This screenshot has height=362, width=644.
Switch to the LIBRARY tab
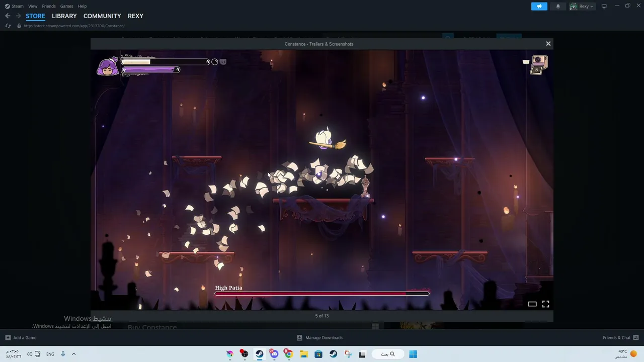pyautogui.click(x=64, y=16)
